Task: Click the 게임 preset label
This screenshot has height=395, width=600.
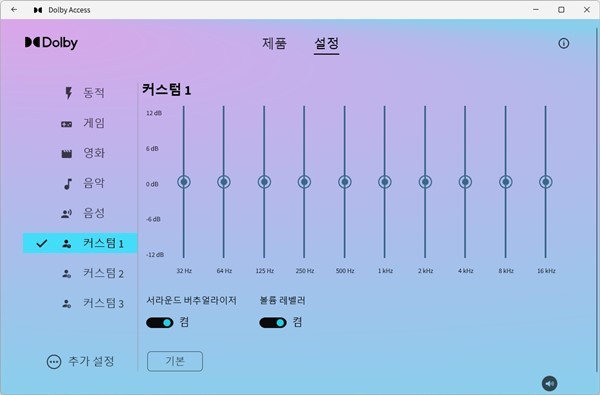Action: pyautogui.click(x=94, y=123)
